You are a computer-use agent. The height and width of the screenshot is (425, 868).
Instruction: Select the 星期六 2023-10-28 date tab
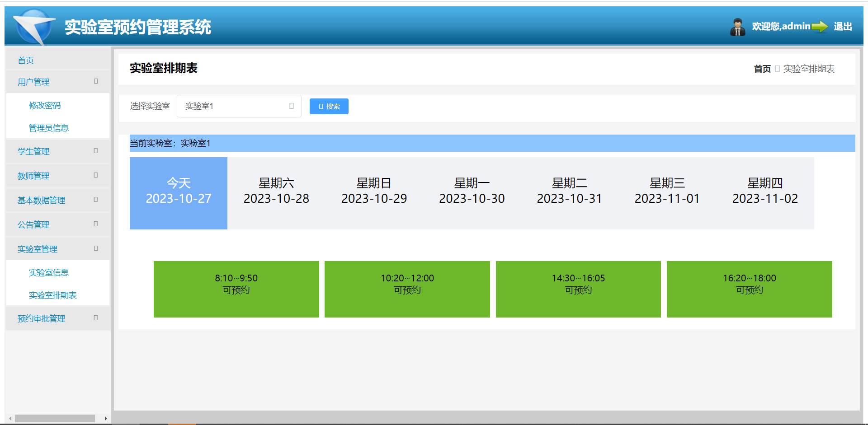click(x=276, y=193)
